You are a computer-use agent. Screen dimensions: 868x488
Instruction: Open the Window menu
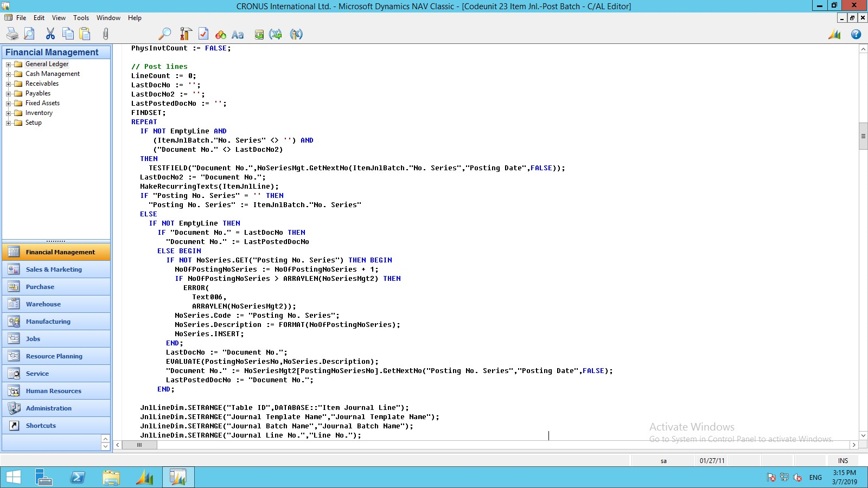pos(108,17)
